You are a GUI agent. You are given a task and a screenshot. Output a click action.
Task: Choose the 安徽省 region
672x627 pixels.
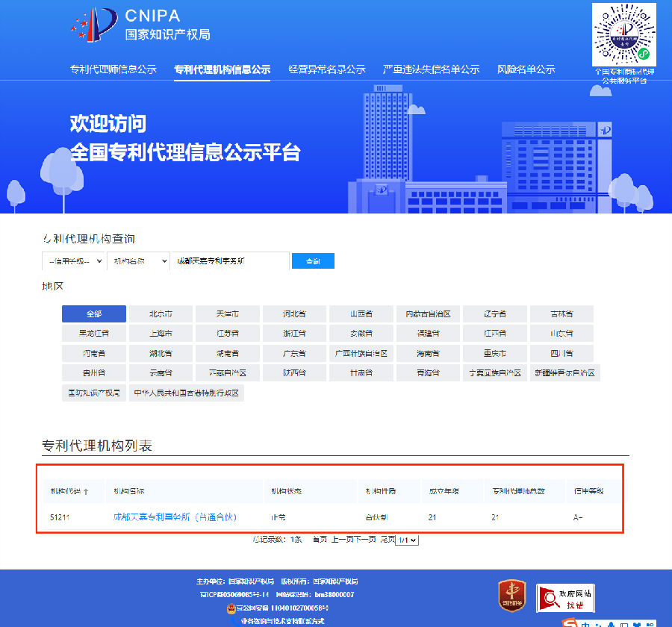click(x=361, y=333)
